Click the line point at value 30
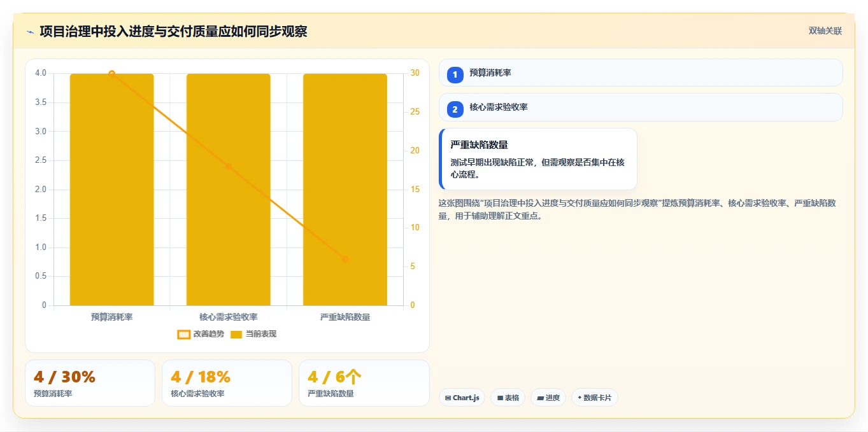The width and height of the screenshot is (868, 432). click(111, 74)
